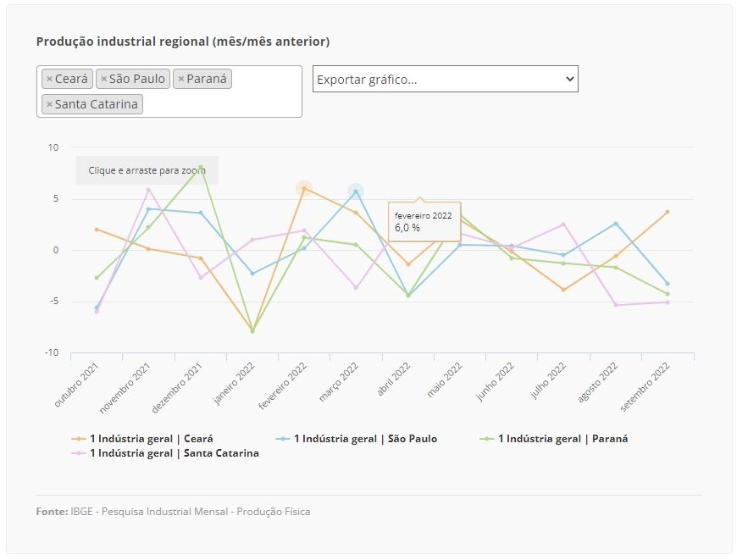Click the highlighted Ceará fevereiro 2022 data point

[304, 188]
